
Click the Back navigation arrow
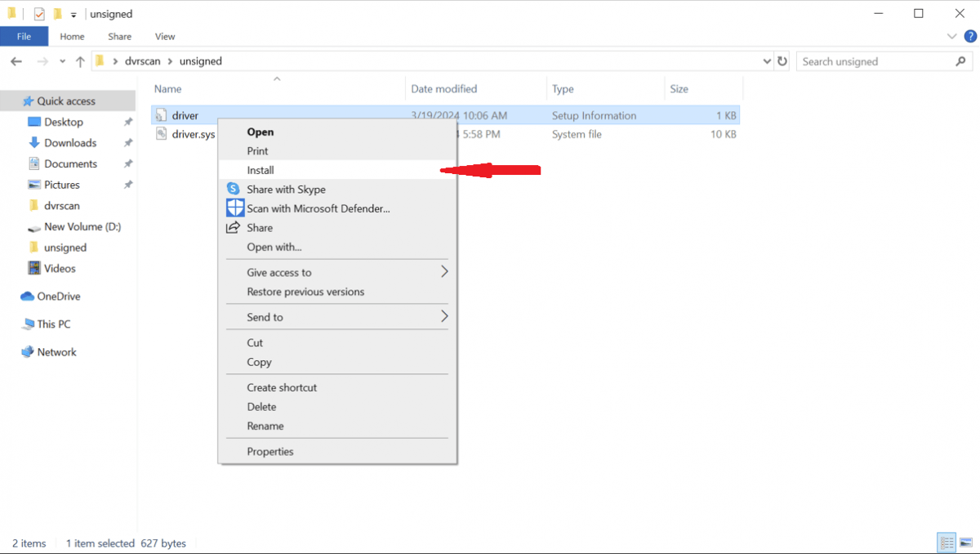click(16, 61)
